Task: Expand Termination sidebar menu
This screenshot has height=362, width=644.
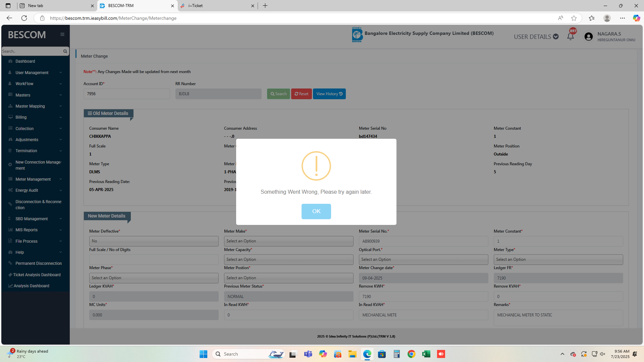Action: coord(36,151)
